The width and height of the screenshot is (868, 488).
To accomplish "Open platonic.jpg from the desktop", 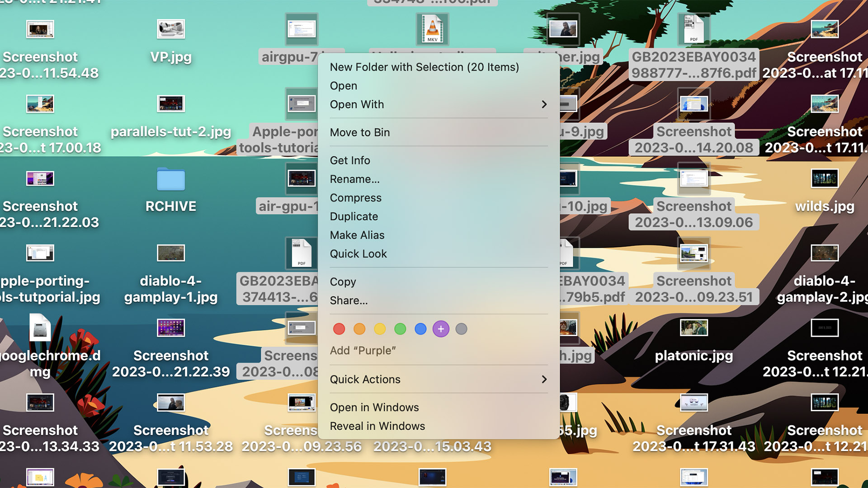I will coord(694,328).
